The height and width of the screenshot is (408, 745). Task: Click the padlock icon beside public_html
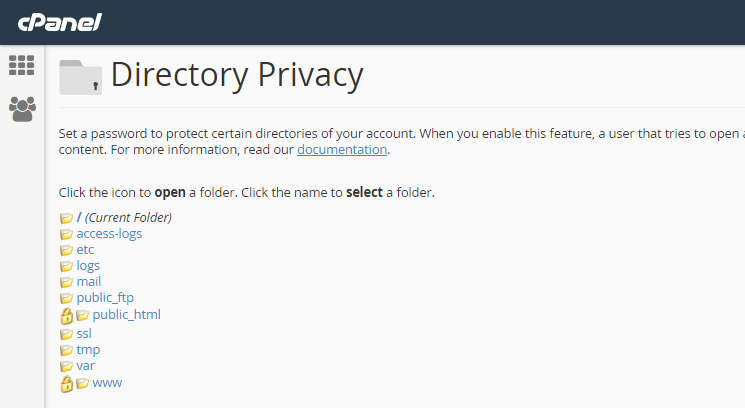(x=67, y=316)
